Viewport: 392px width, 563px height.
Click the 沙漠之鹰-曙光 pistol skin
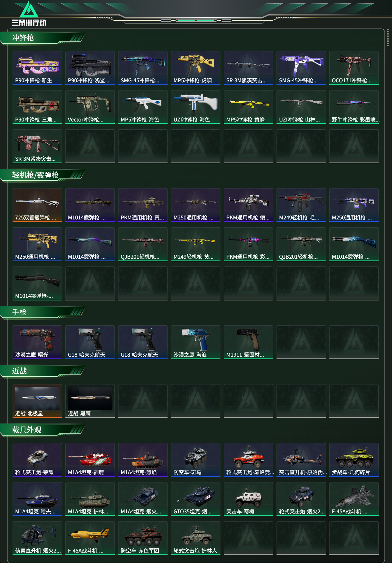click(37, 342)
